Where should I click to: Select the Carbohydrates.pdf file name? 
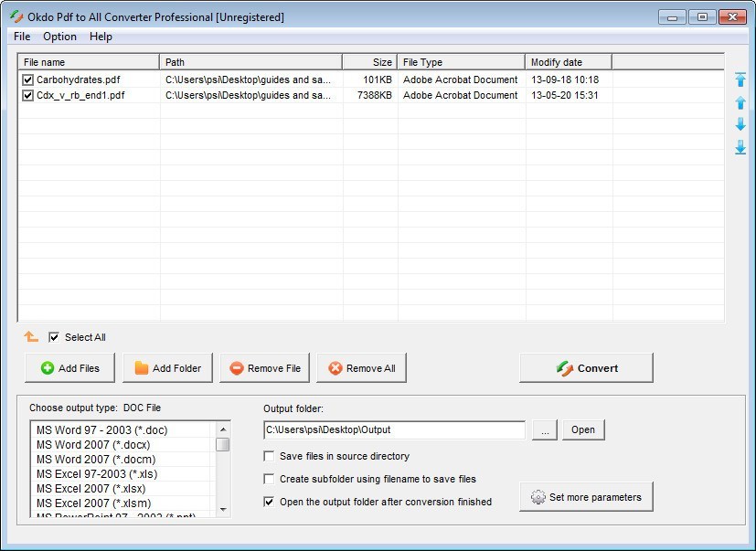78,79
